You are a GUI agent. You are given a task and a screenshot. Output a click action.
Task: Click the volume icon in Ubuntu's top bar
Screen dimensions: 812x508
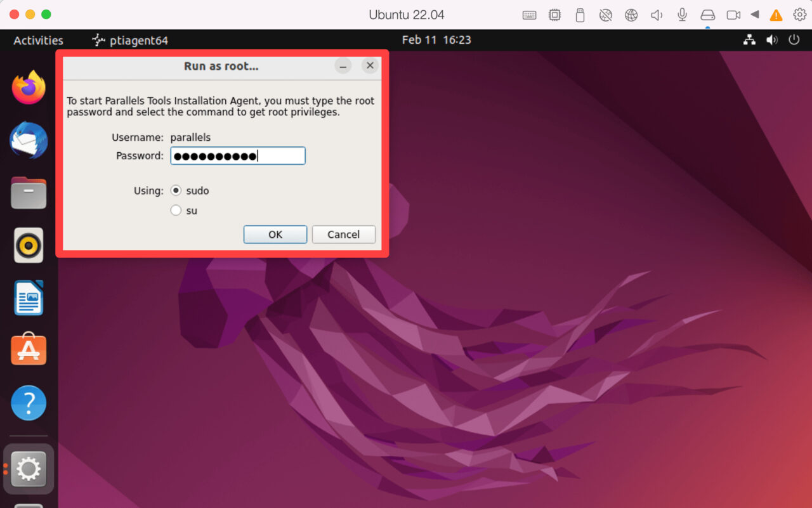772,40
